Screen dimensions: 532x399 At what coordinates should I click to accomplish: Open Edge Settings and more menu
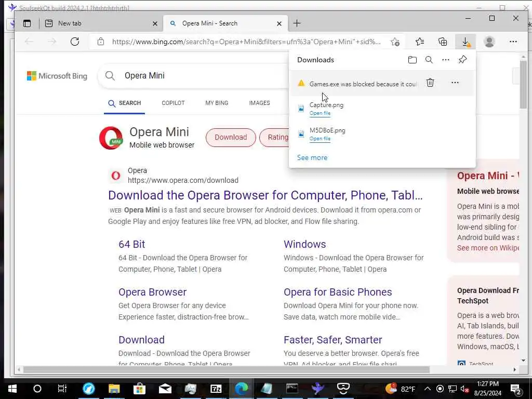[x=513, y=42]
